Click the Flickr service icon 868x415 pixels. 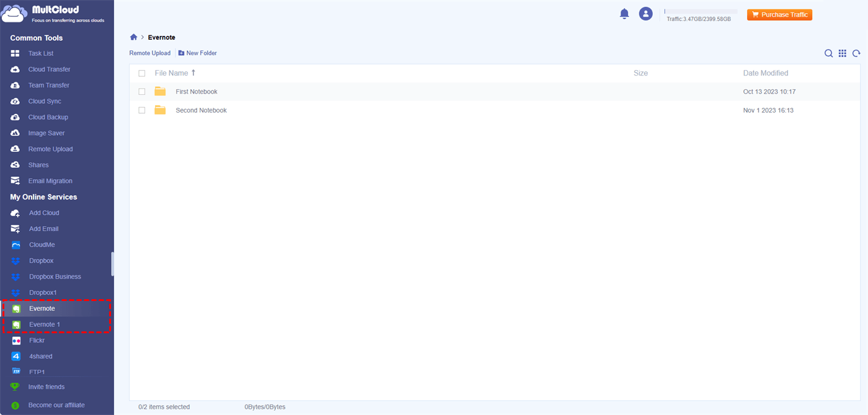(x=16, y=341)
